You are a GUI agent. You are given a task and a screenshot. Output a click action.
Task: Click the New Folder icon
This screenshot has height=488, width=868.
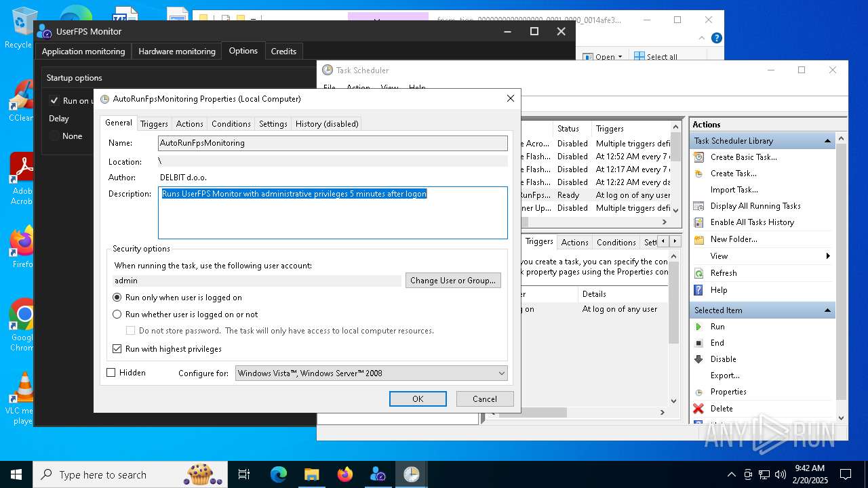click(698, 239)
